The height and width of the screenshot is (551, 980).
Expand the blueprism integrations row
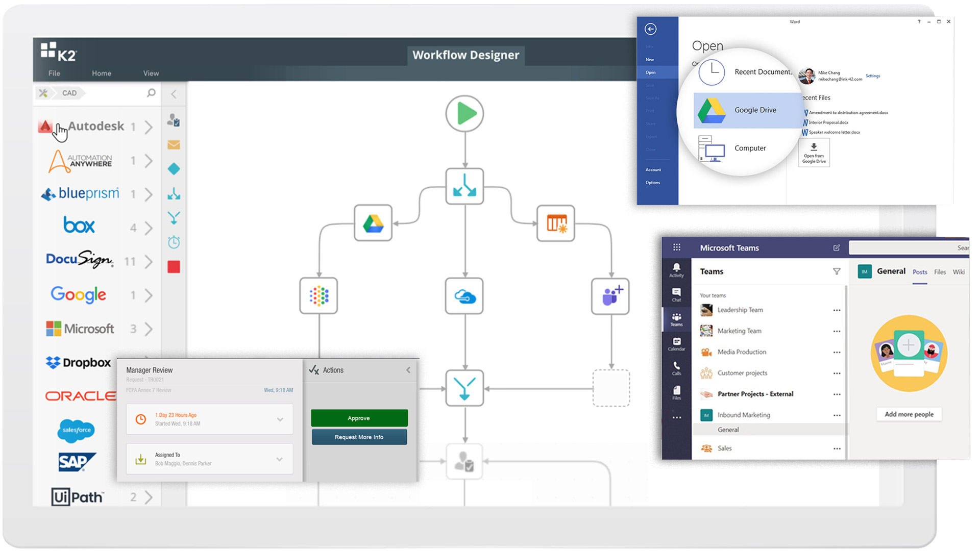point(149,194)
